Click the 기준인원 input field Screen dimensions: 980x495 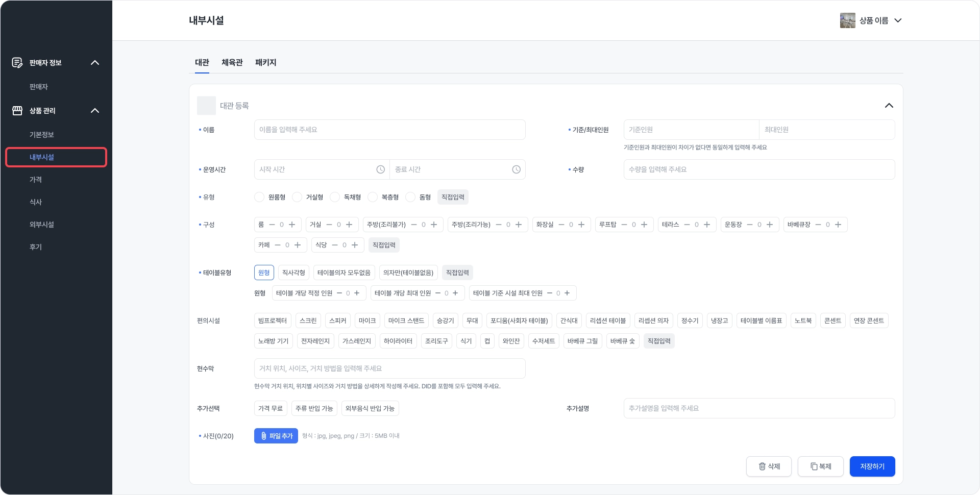point(692,130)
